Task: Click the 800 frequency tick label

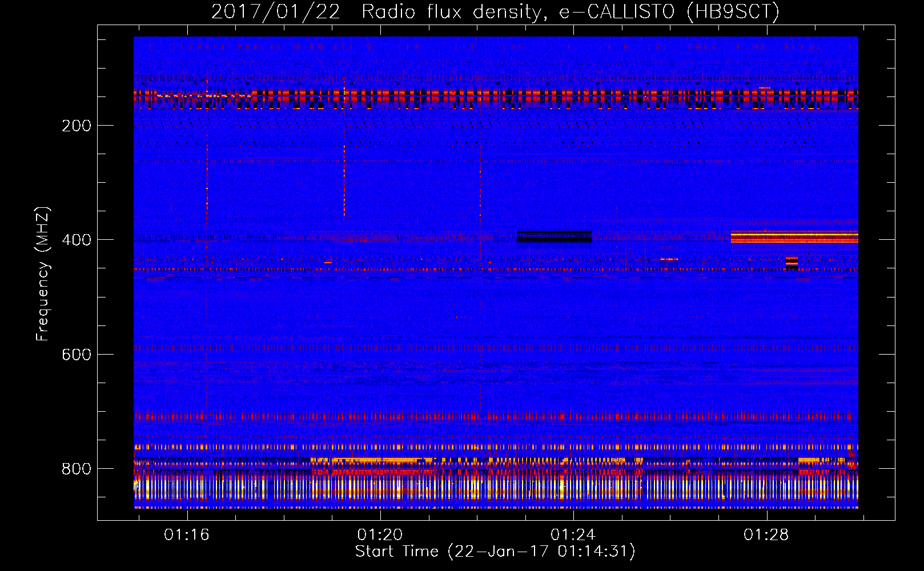Action: pyautogui.click(x=76, y=469)
